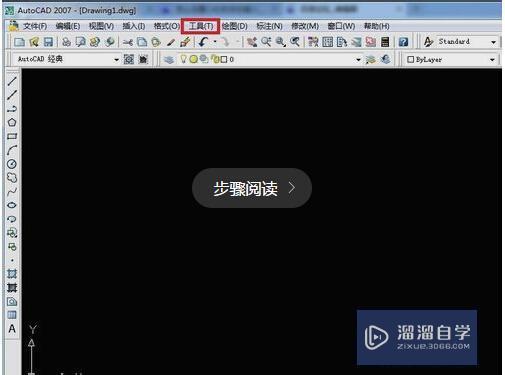The width and height of the screenshot is (505, 375).
Task: Expand the Undo history dropdown arrow
Action: click(x=215, y=42)
